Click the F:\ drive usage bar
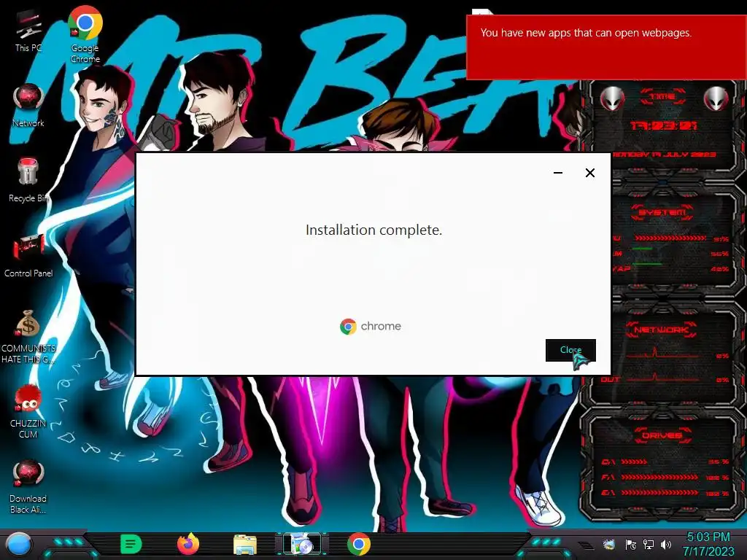The image size is (747, 560). (659, 477)
